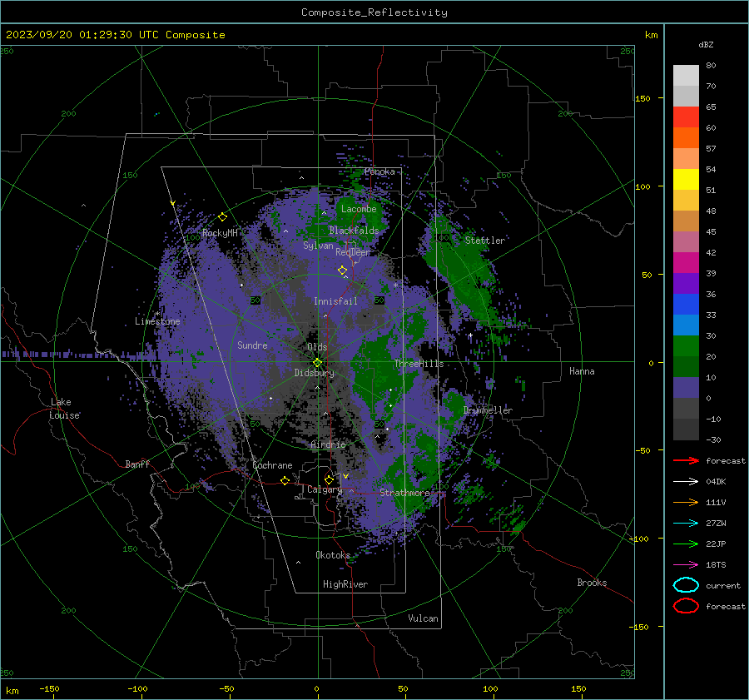
Task: Click the green 22JP arrow in legend
Action: coord(686,544)
